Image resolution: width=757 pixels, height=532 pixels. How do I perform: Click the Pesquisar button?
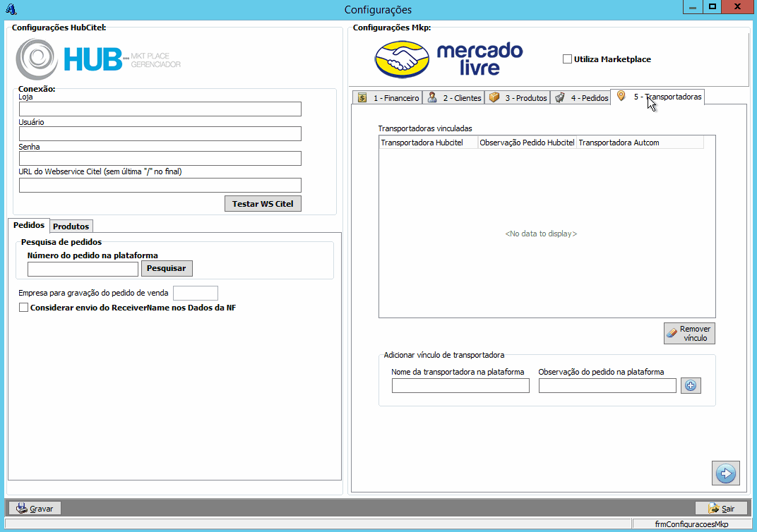coord(167,268)
